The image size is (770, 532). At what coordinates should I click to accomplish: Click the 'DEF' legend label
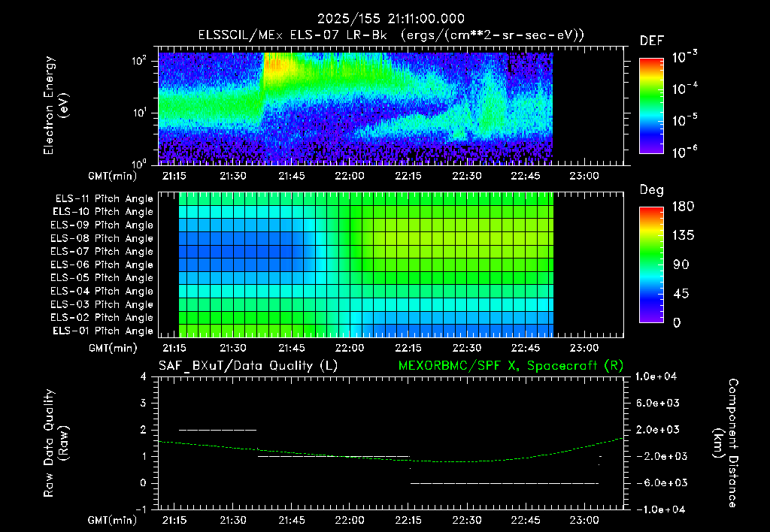652,41
